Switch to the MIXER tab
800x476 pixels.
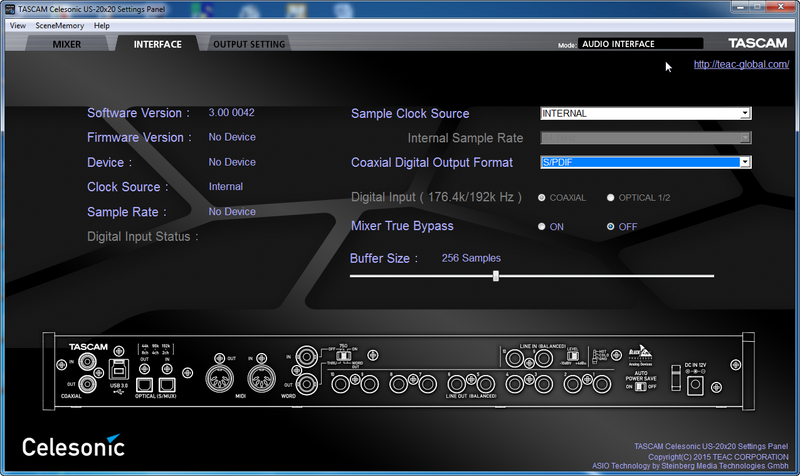[67, 44]
